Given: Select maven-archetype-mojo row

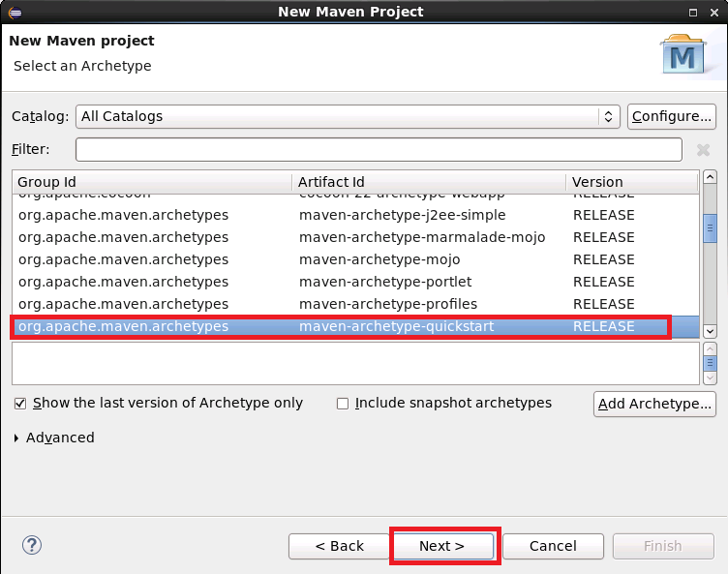Looking at the screenshot, I should tap(355, 259).
